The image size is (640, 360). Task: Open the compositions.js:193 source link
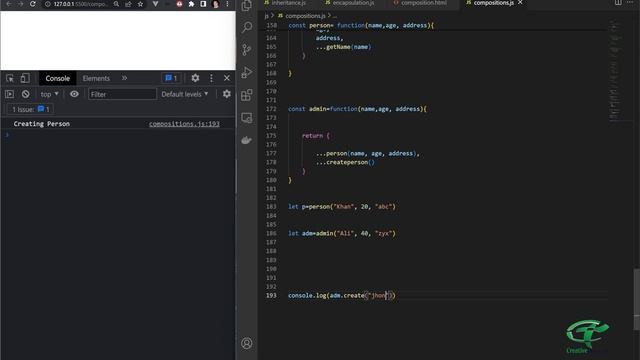[x=184, y=124]
